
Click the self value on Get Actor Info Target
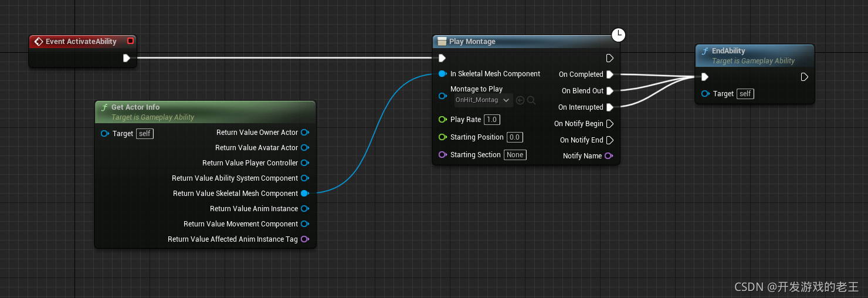point(145,134)
